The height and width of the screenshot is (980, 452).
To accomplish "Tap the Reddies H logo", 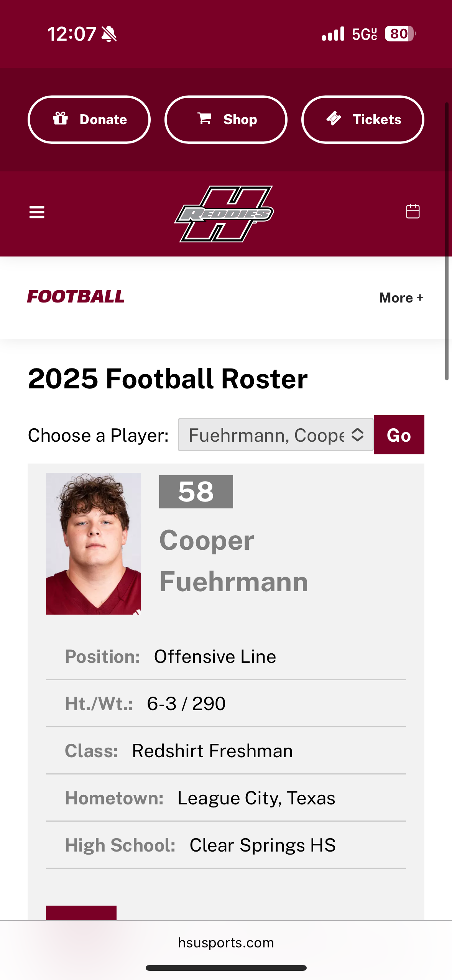I will coord(225,214).
